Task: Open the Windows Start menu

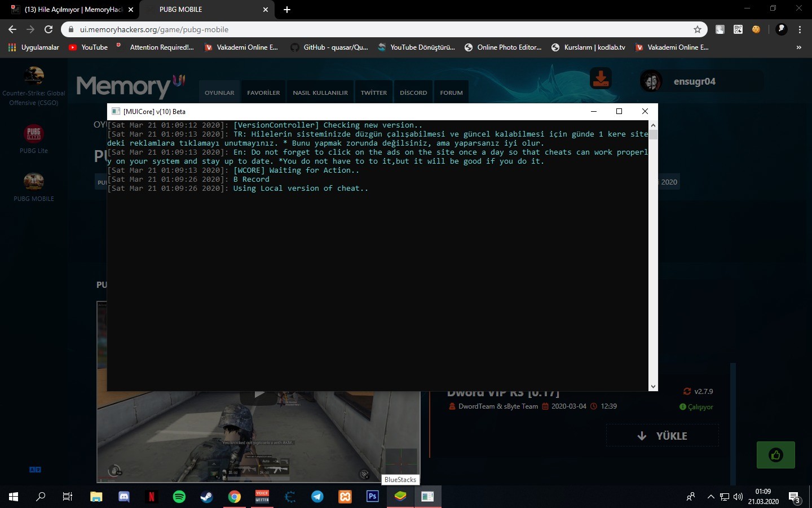Action: (14, 497)
